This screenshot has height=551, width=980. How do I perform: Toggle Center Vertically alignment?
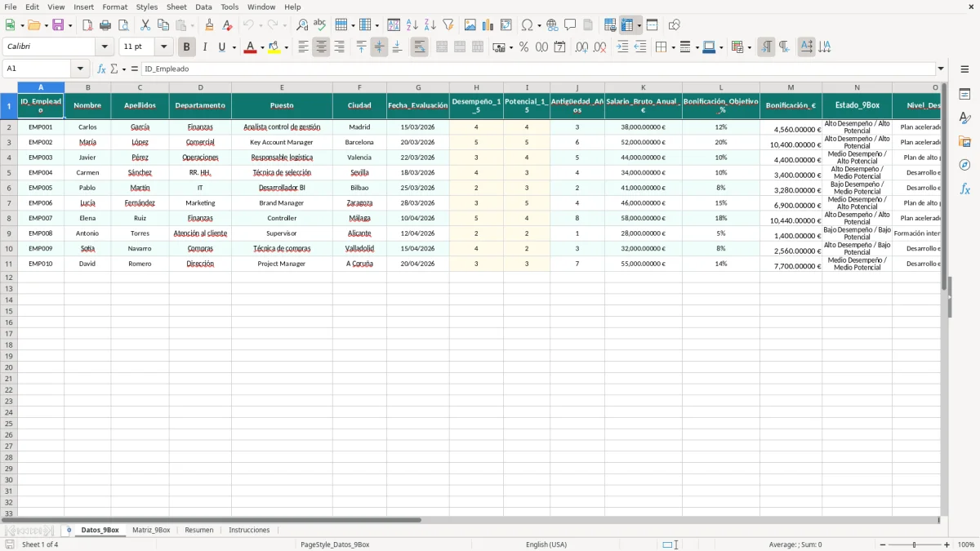coord(379,47)
